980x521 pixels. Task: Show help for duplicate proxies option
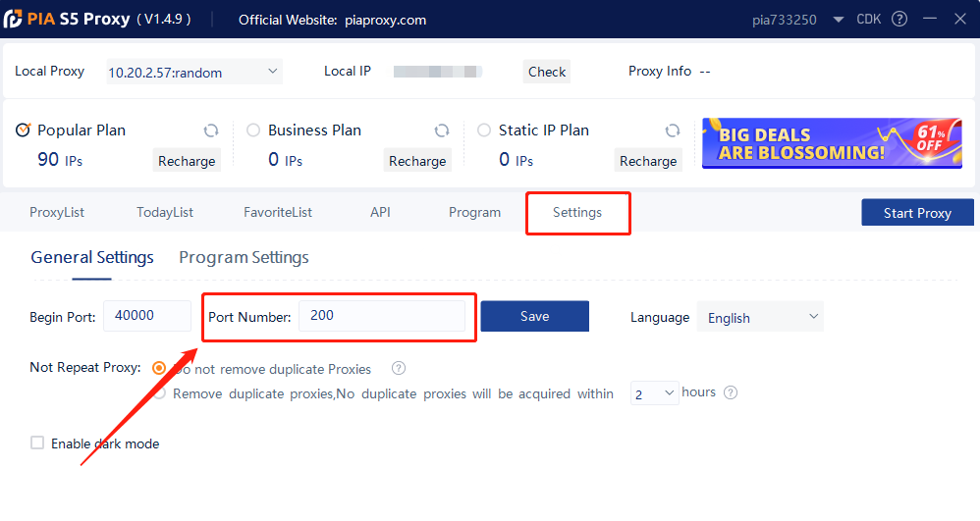(399, 368)
